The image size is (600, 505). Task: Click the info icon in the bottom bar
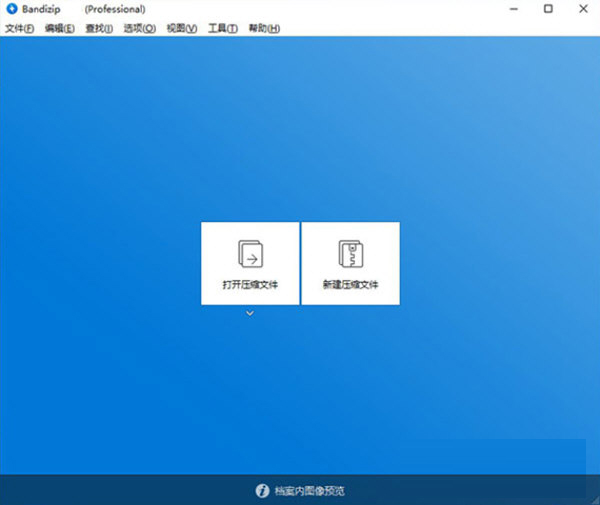coord(263,491)
